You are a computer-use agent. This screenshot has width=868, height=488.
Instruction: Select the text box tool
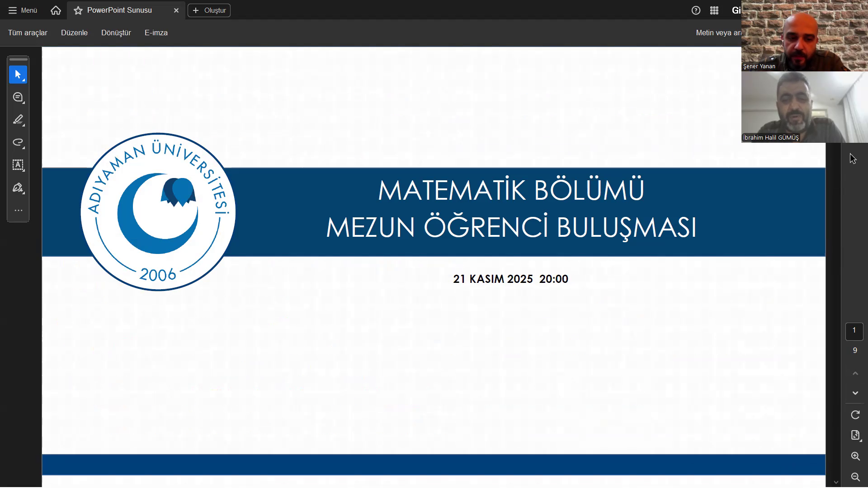(x=18, y=165)
